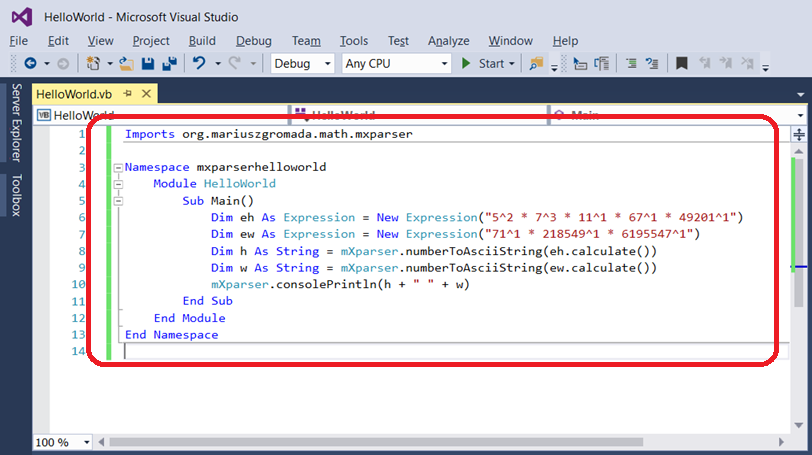Image resolution: width=812 pixels, height=455 pixels.
Task: Open the Redo history dropdown arrow
Action: pos(253,64)
